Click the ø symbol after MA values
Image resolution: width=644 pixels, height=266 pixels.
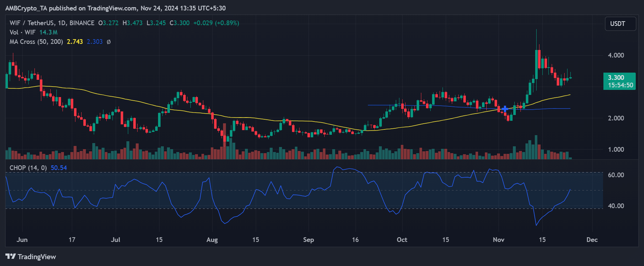(x=109, y=42)
